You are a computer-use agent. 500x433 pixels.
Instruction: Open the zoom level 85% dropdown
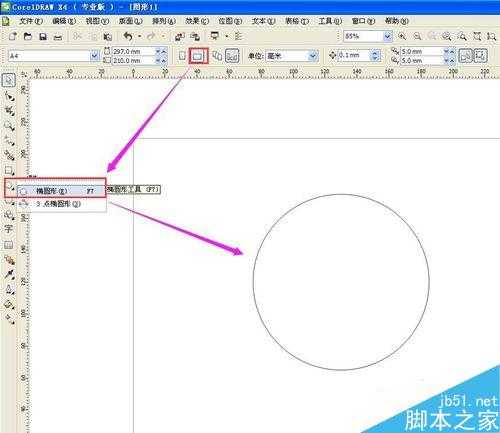pyautogui.click(x=387, y=36)
